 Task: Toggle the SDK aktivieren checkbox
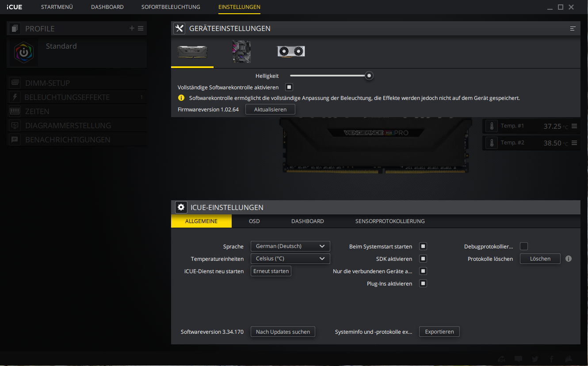(423, 259)
